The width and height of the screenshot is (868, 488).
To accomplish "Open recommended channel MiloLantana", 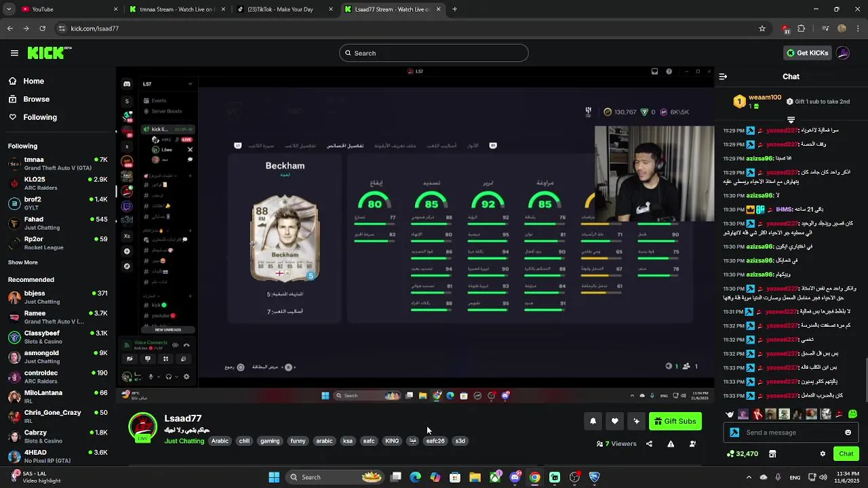I will click(x=58, y=396).
